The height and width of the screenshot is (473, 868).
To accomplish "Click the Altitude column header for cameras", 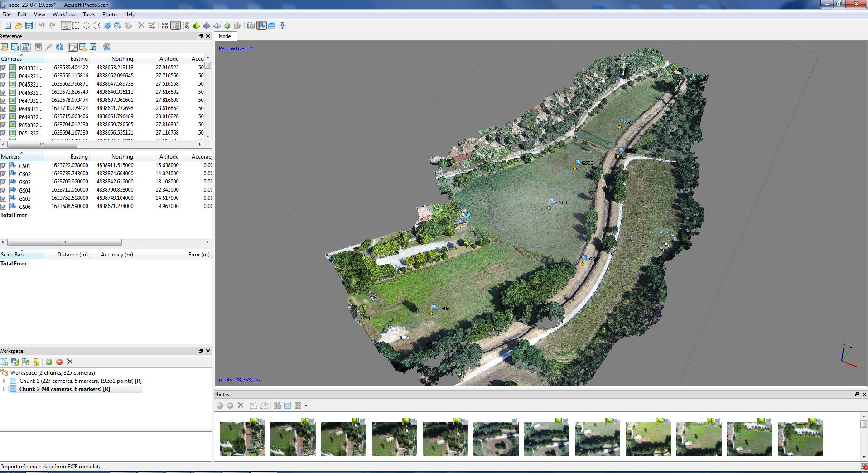I will pyautogui.click(x=169, y=59).
